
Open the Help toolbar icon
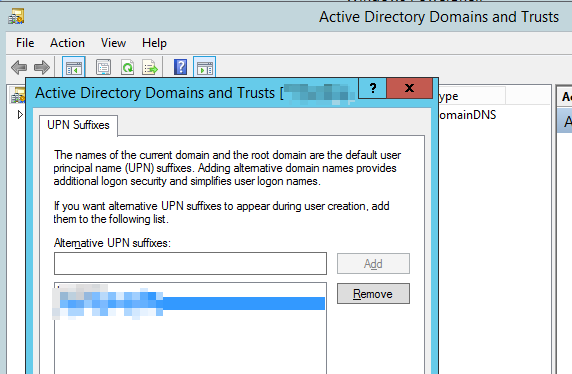click(x=181, y=68)
